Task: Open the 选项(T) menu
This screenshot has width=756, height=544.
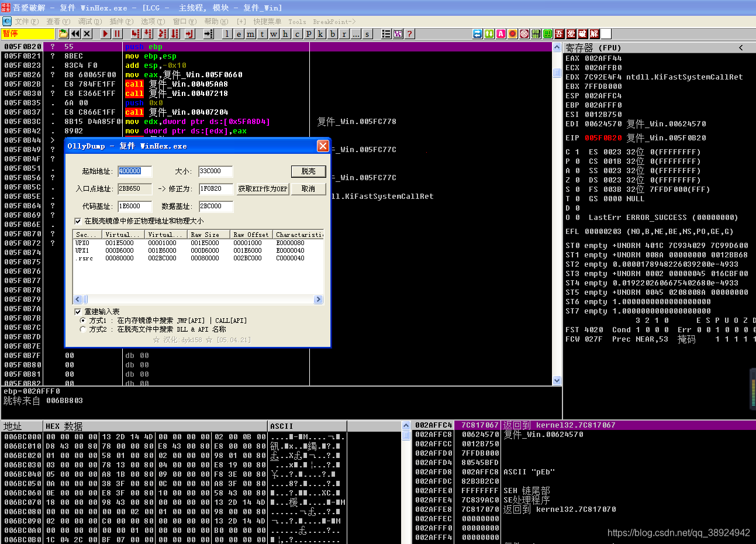Action: [x=153, y=22]
